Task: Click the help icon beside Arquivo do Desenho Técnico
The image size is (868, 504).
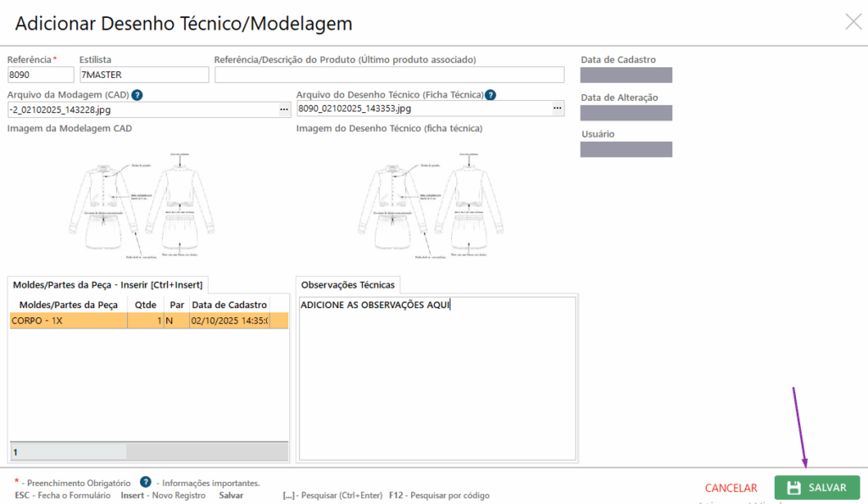Action: [490, 95]
